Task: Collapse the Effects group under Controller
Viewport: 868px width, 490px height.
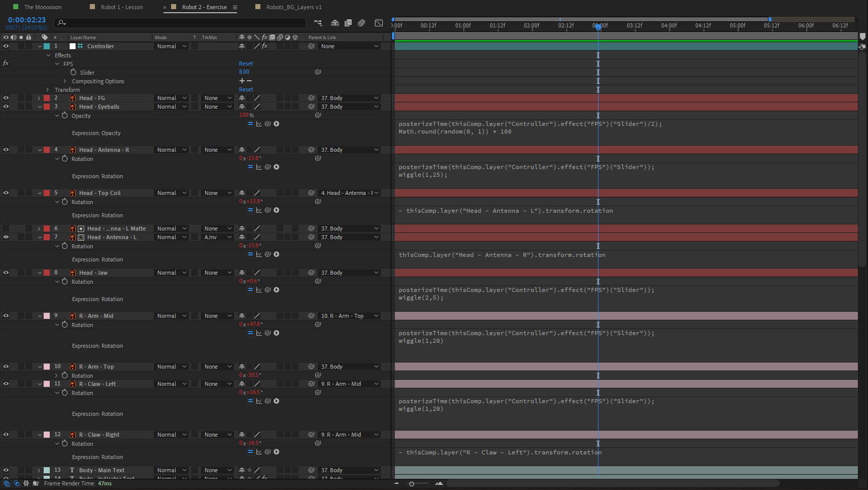Action: (x=49, y=55)
